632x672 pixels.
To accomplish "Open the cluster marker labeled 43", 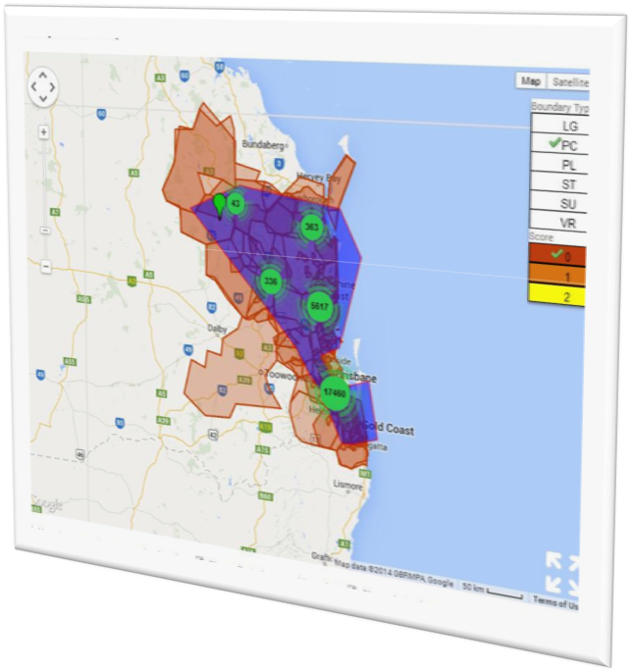I will [236, 203].
